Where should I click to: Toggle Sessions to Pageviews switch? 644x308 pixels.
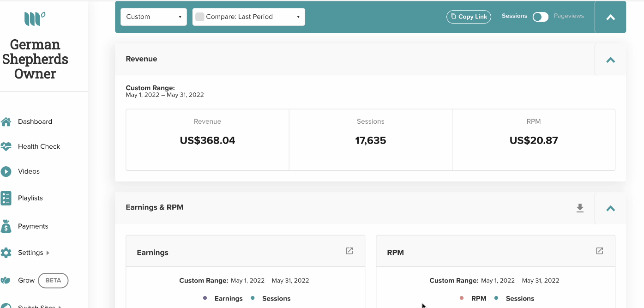coord(541,17)
